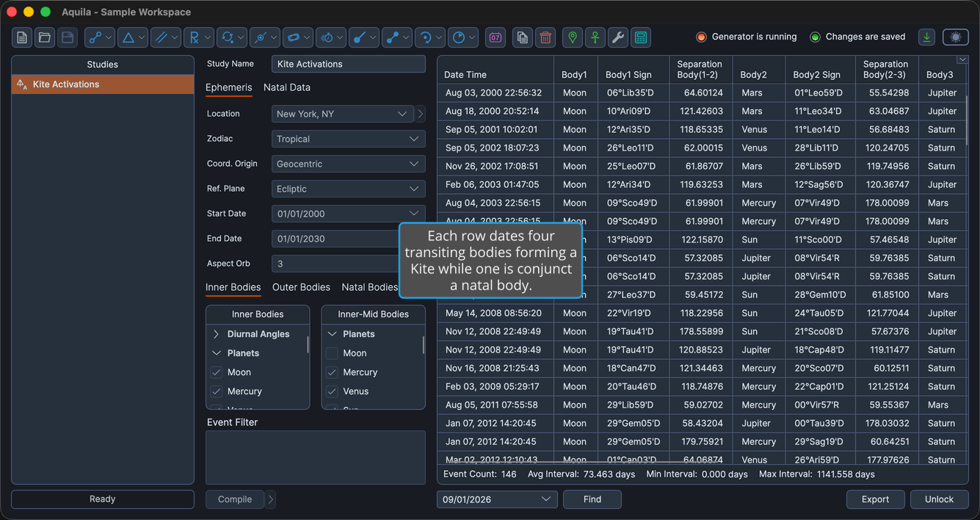The width and height of the screenshot is (980, 520).
Task: Toggle the light theme sun icon
Action: point(956,37)
